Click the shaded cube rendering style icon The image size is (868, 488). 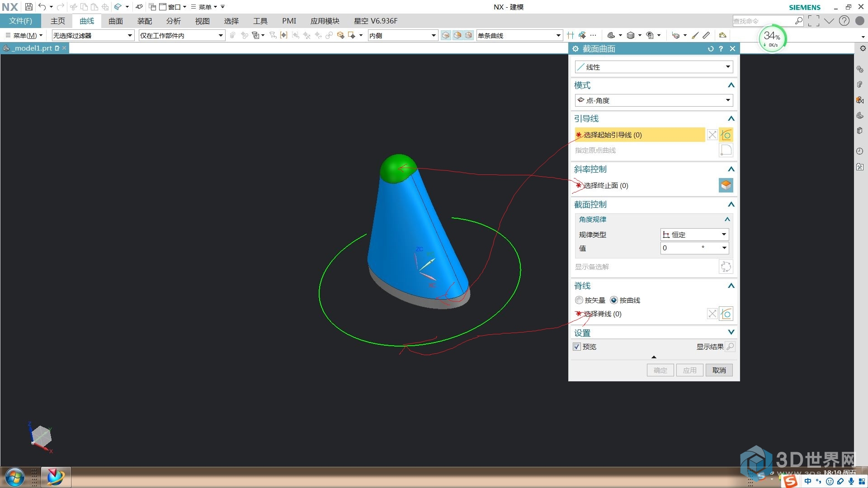pyautogui.click(x=631, y=35)
